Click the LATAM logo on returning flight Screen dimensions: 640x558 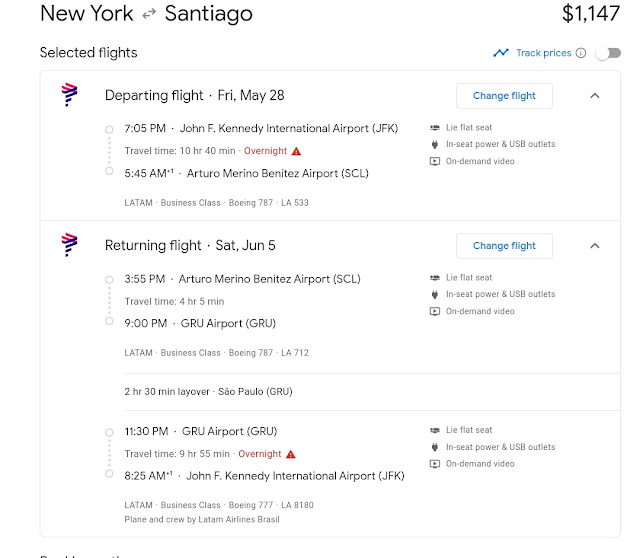click(x=69, y=245)
